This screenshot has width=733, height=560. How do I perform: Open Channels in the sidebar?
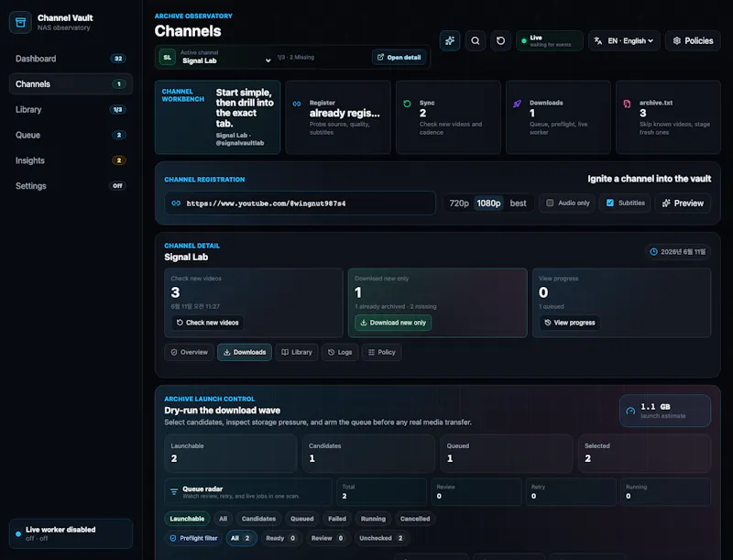coord(71,84)
